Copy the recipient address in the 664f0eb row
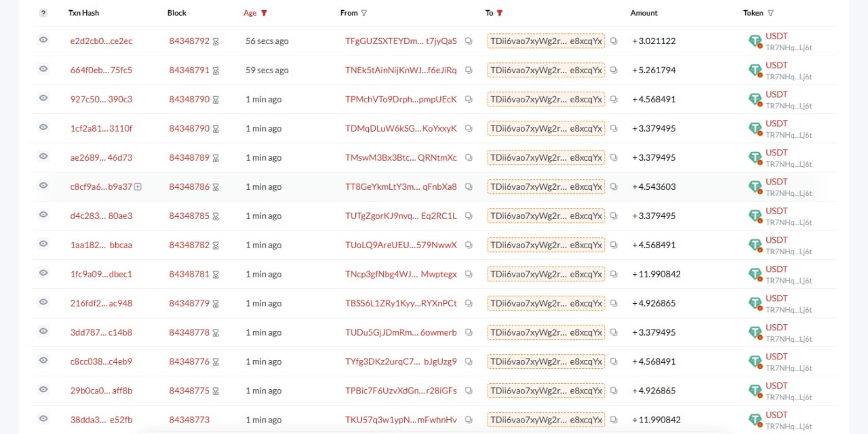The height and width of the screenshot is (434, 868). [614, 71]
